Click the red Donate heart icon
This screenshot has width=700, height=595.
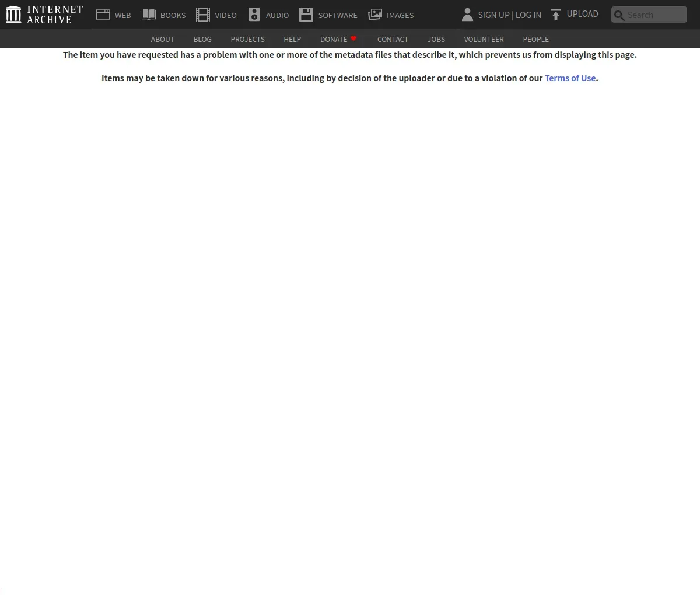point(353,38)
